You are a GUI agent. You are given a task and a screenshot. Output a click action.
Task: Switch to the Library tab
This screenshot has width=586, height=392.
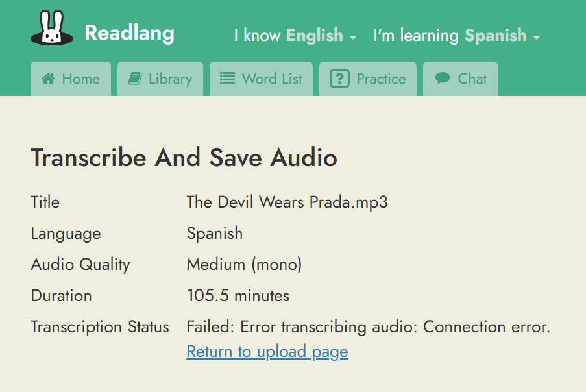(160, 79)
